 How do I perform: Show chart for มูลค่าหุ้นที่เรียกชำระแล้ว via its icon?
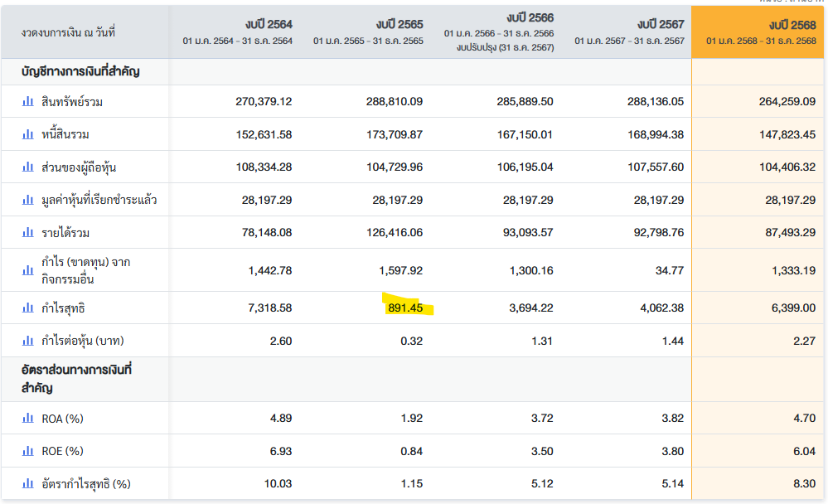pos(28,200)
